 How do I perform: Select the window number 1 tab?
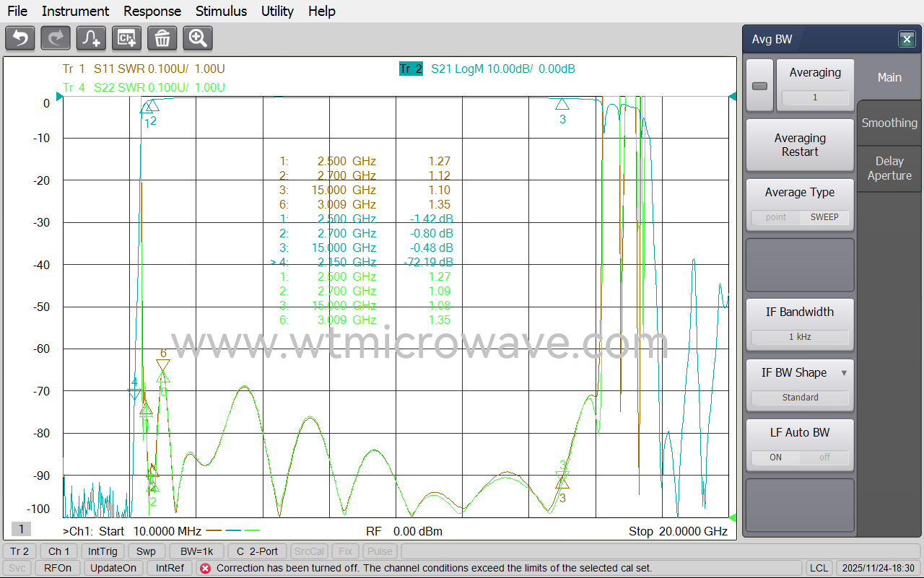tap(21, 530)
